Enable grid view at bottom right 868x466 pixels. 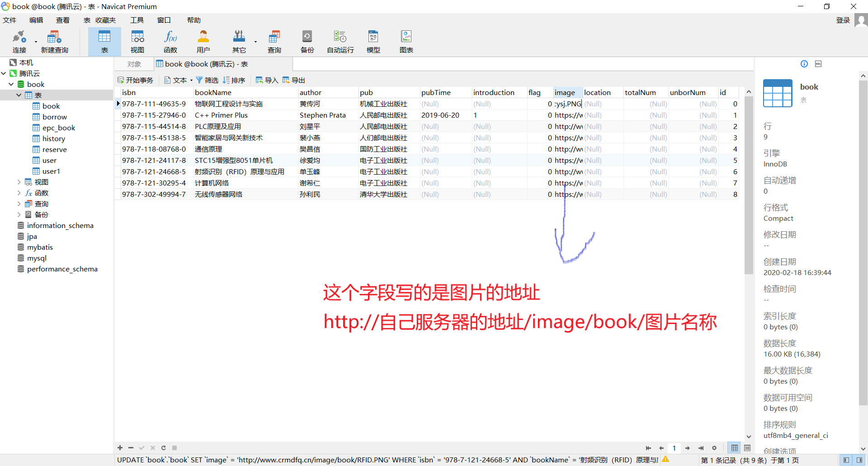[x=734, y=448]
